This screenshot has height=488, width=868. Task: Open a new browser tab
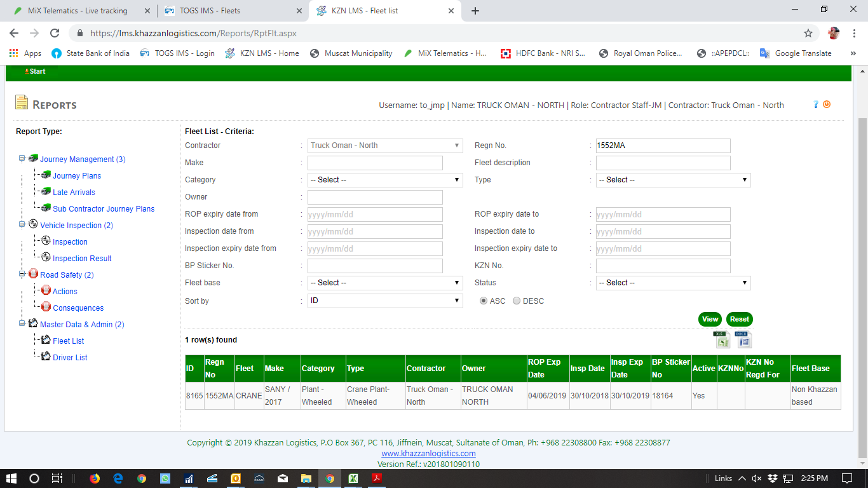pos(475,11)
